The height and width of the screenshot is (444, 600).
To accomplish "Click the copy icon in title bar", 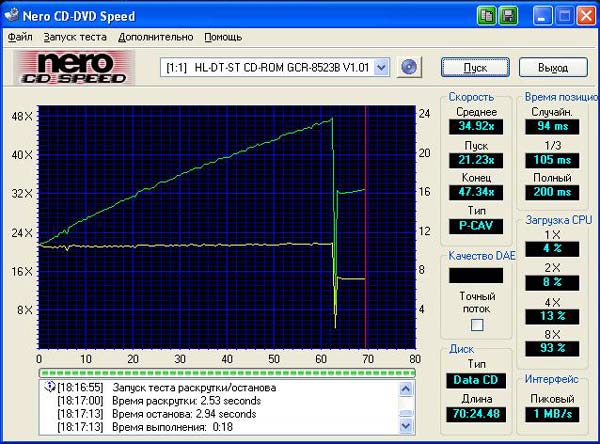I will (486, 14).
